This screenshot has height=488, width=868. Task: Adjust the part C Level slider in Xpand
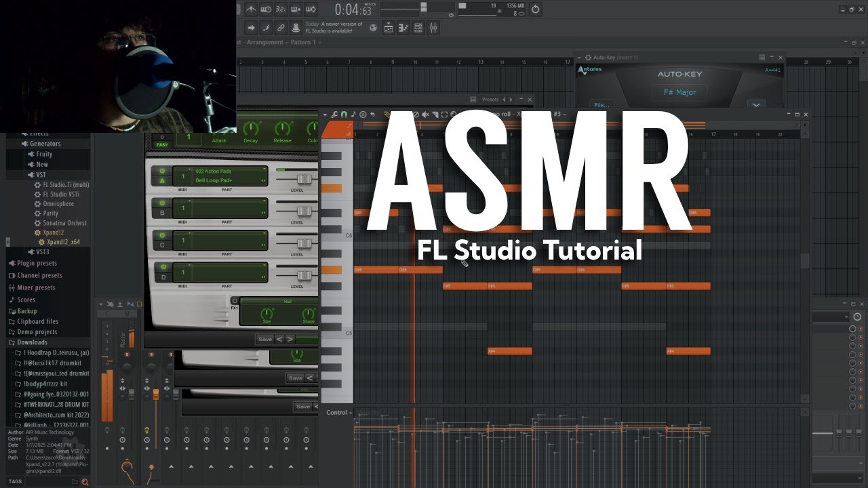pos(303,243)
